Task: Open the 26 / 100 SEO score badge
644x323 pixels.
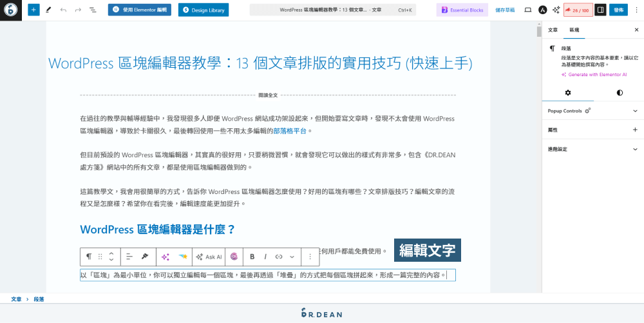Action: pos(578,10)
